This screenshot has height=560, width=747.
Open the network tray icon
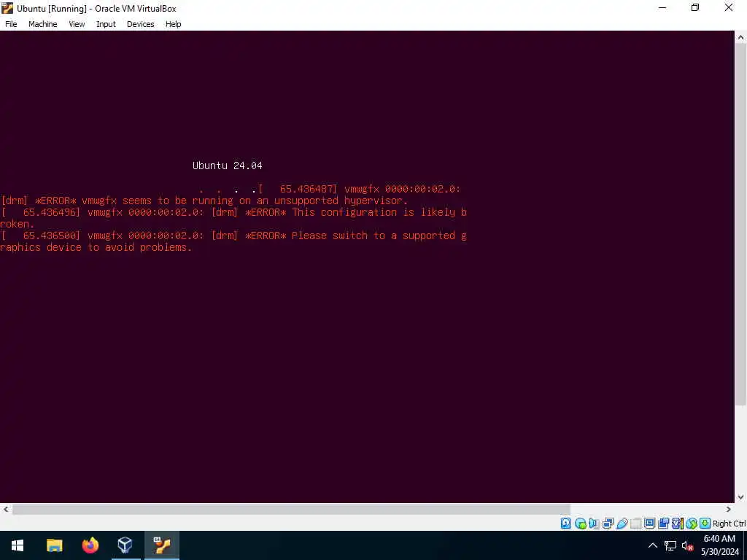pyautogui.click(x=670, y=545)
